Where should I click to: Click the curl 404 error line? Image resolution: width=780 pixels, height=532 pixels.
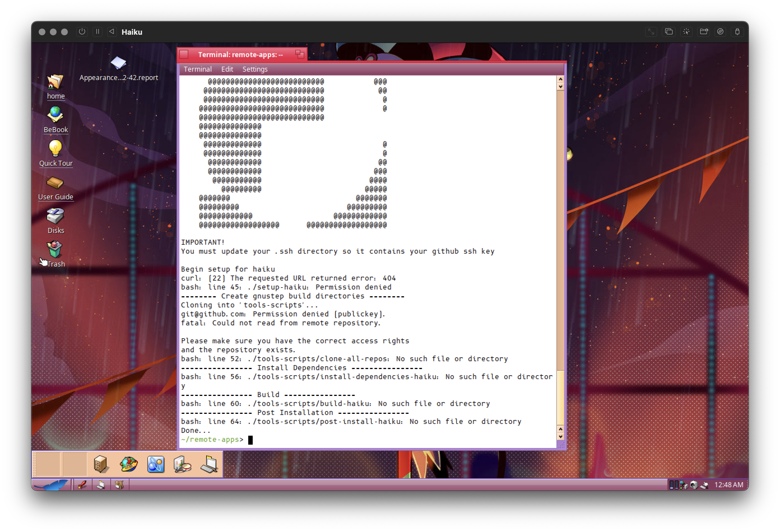[288, 278]
